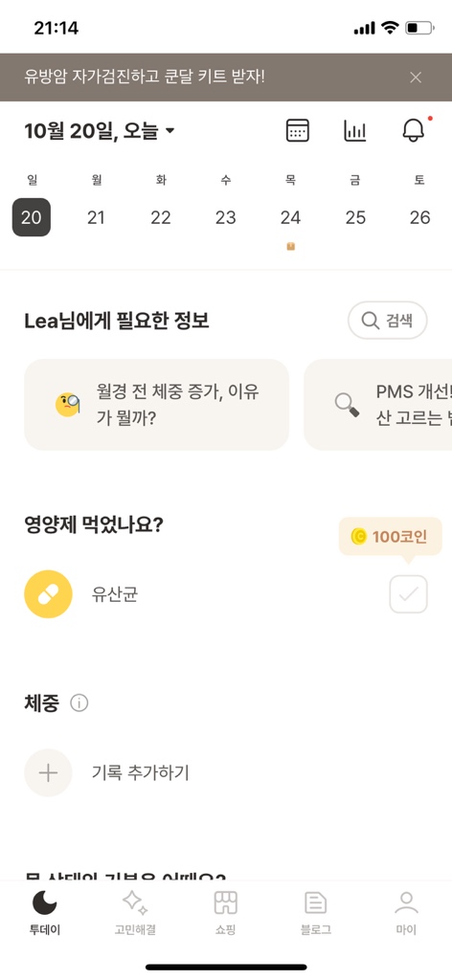Open the 월경 전 체중 증가 article card
Viewport: 452px width, 980px height.
click(156, 405)
